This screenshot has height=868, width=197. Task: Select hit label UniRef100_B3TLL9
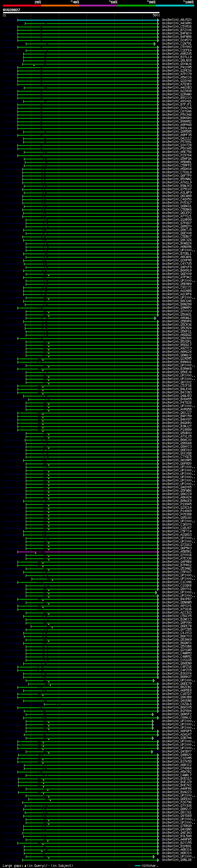tap(177, 57)
